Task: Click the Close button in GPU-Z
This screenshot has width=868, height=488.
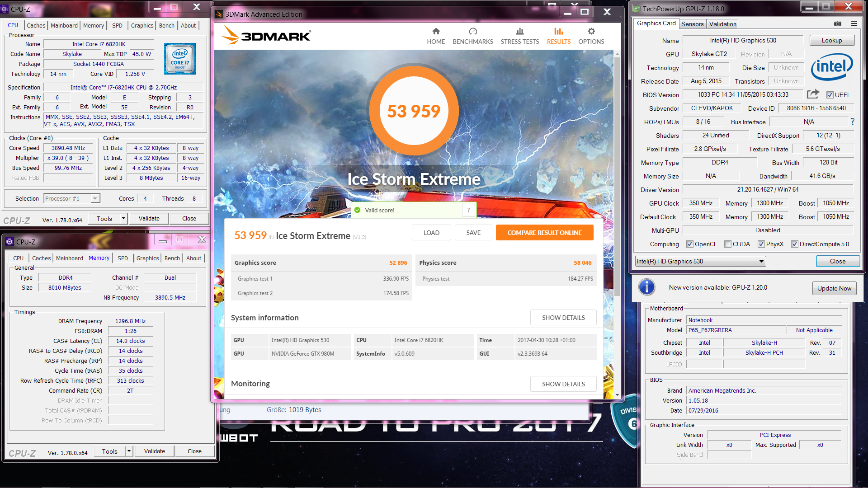Action: click(837, 261)
